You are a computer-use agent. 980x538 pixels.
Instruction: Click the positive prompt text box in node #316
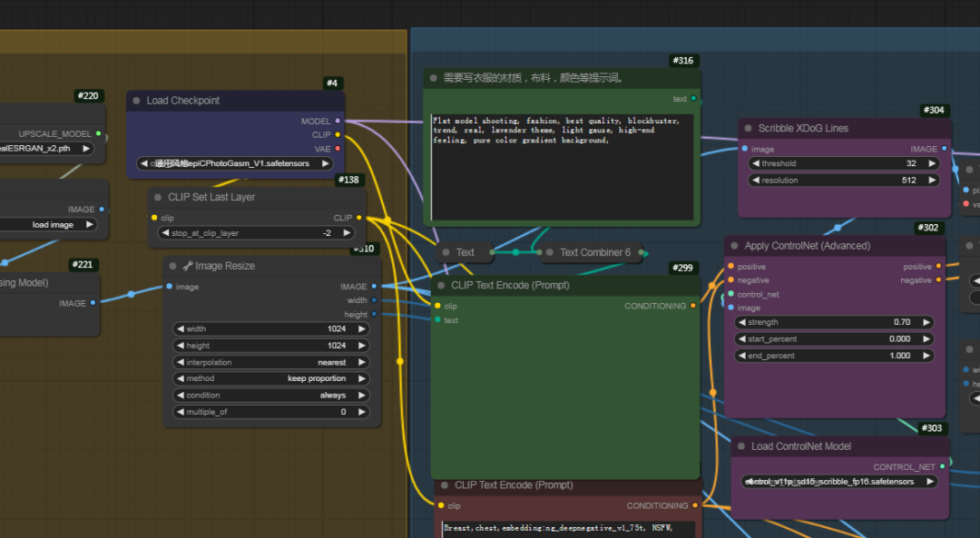[x=563, y=167]
